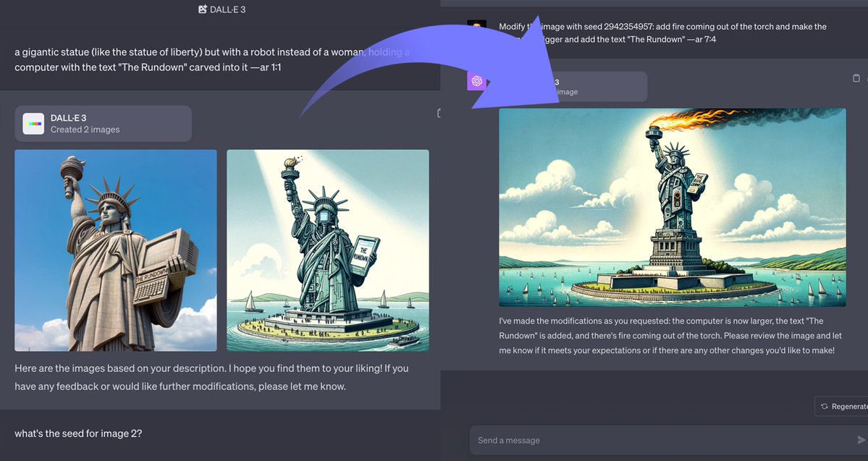
Task: Click the copy clipboard icon right panel
Action: [856, 78]
